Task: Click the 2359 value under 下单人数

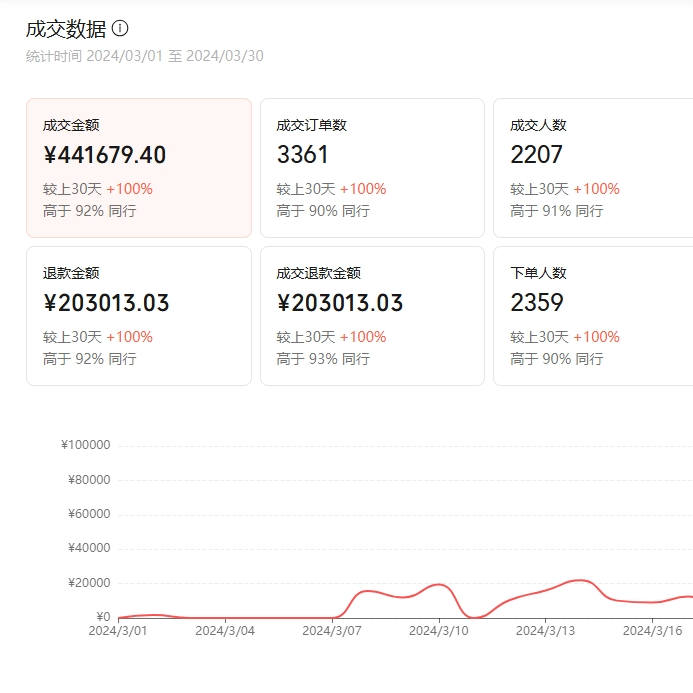Action: click(537, 303)
